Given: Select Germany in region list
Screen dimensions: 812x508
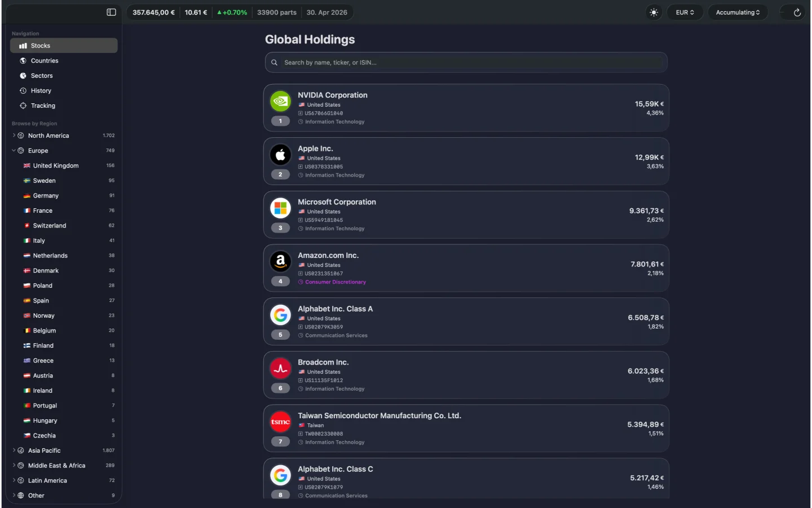Looking at the screenshot, I should point(64,195).
